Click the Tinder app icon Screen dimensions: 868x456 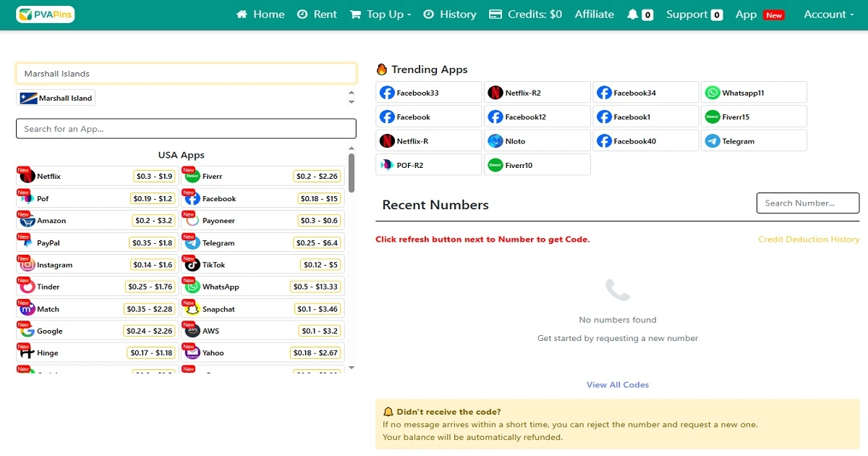point(27,287)
